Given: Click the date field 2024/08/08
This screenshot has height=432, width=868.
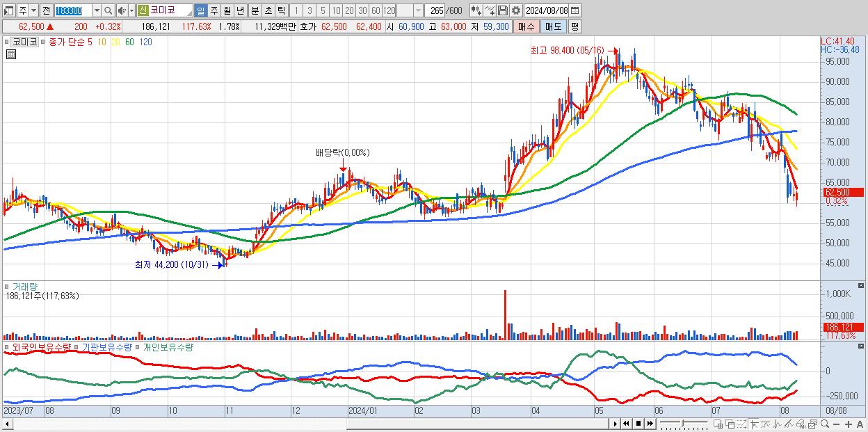Looking at the screenshot, I should pyautogui.click(x=546, y=10).
